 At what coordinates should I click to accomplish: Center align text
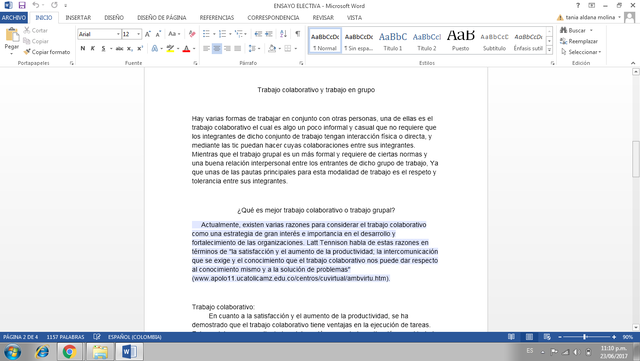(x=217, y=49)
